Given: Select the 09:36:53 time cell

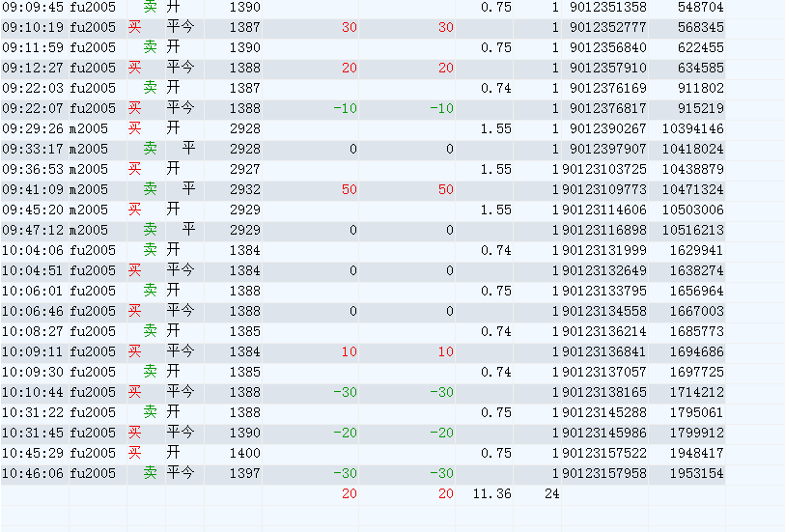Looking at the screenshot, I should 34,169.
